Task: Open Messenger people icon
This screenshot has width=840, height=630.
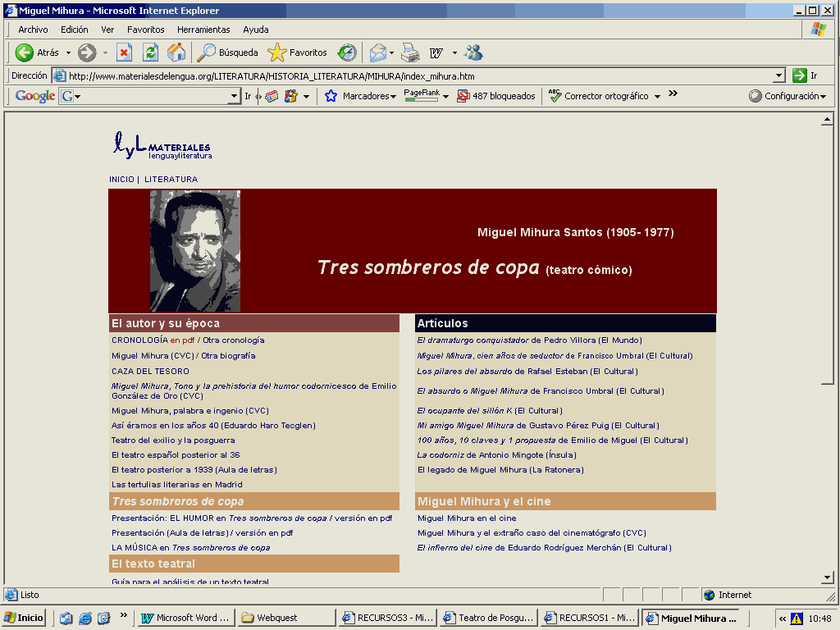Action: click(473, 52)
